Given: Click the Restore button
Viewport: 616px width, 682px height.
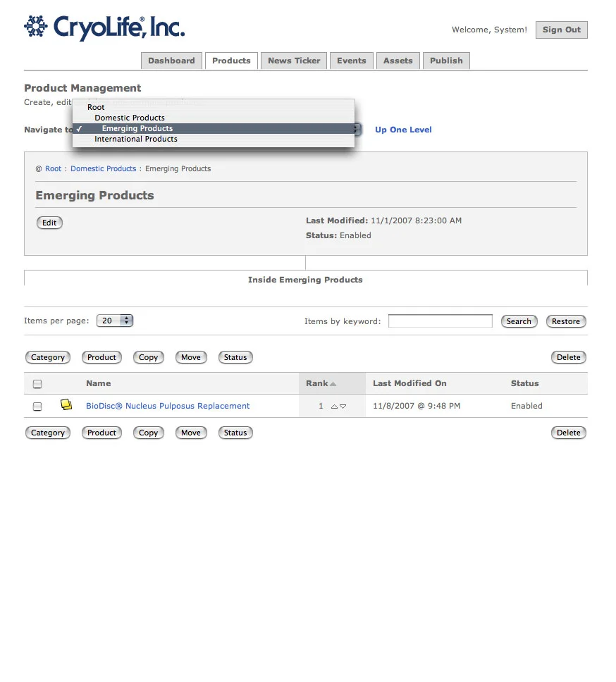Looking at the screenshot, I should point(566,321).
